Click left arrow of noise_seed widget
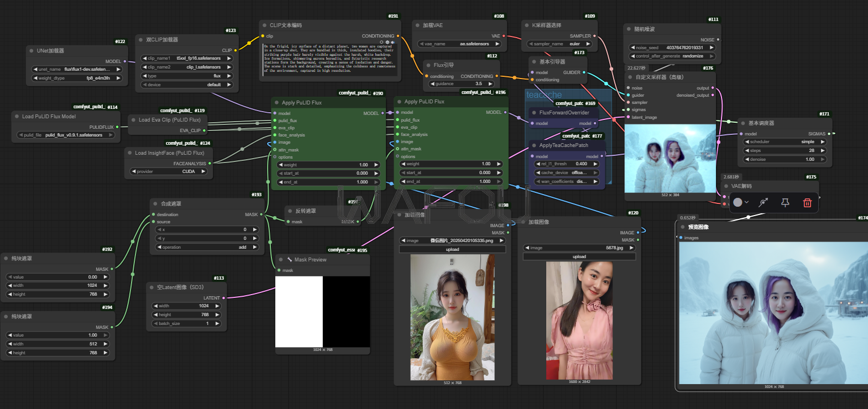 (633, 48)
